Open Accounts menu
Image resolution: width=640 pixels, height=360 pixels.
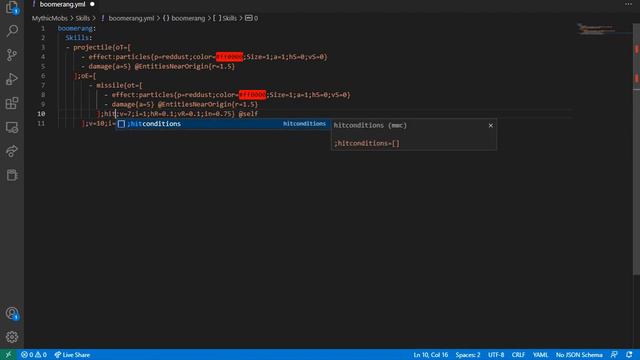12,313
